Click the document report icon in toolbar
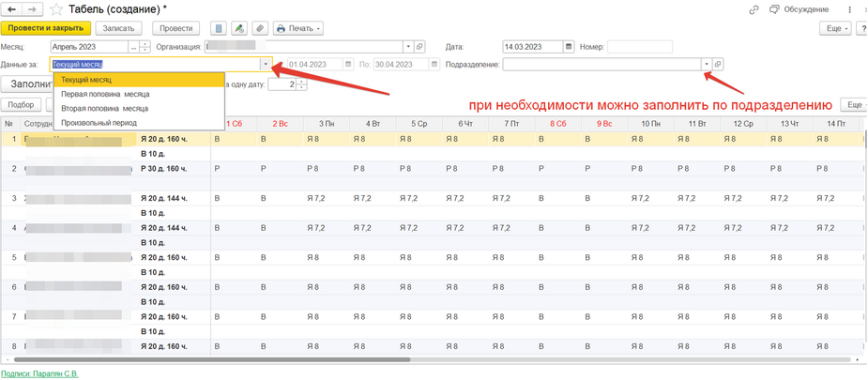The height and width of the screenshot is (380, 868). [x=218, y=28]
